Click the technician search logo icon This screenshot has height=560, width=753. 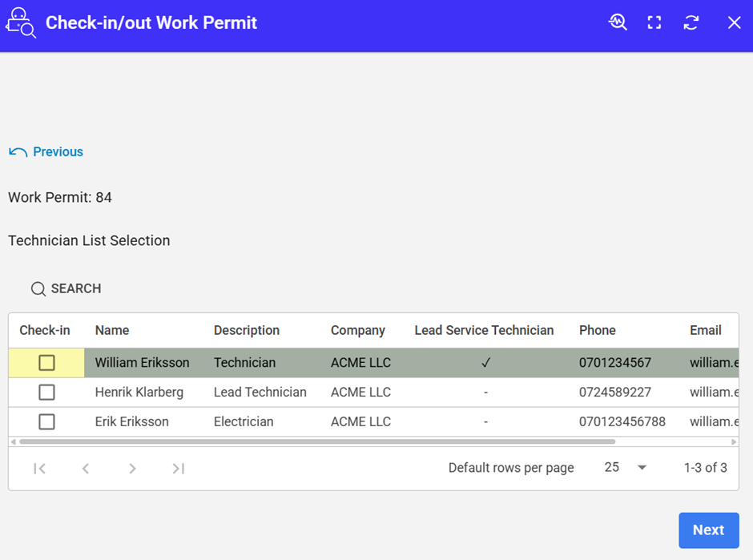(21, 22)
